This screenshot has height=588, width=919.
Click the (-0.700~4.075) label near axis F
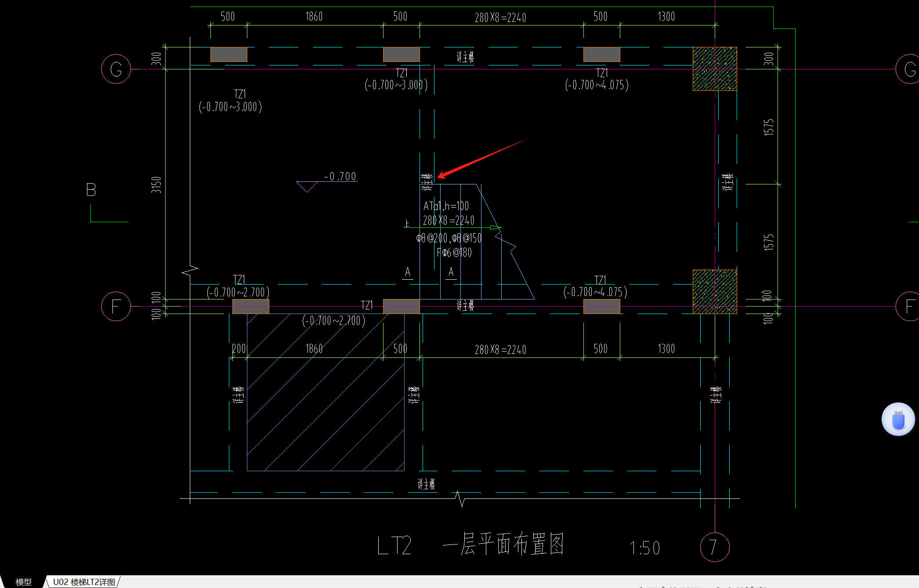(x=595, y=292)
